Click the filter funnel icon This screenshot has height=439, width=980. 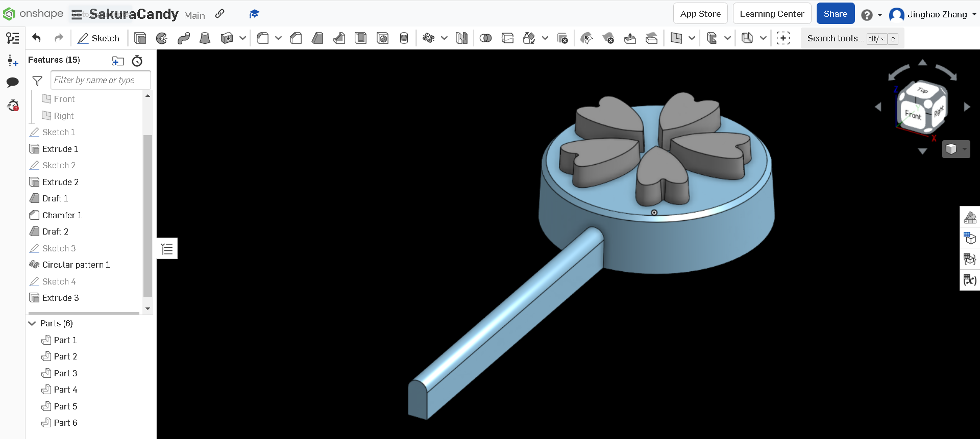click(x=37, y=81)
